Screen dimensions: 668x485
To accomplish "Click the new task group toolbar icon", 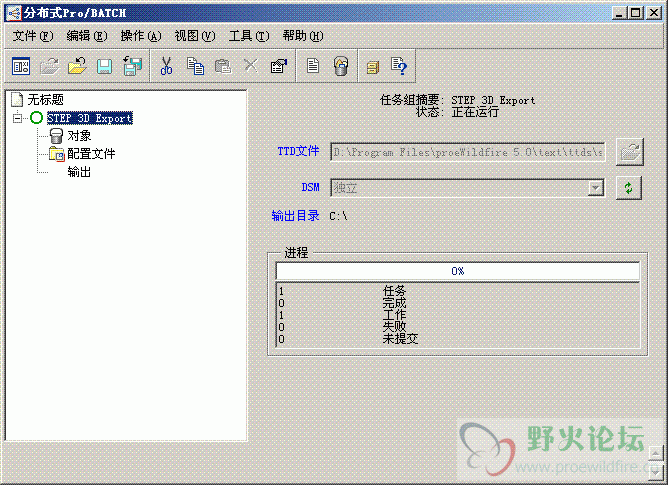I will [21, 66].
